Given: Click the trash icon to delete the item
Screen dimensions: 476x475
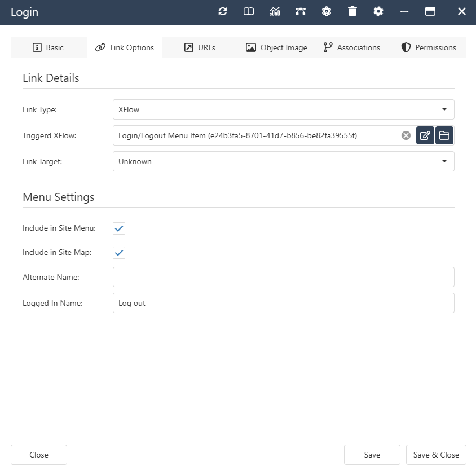Looking at the screenshot, I should click(352, 11).
